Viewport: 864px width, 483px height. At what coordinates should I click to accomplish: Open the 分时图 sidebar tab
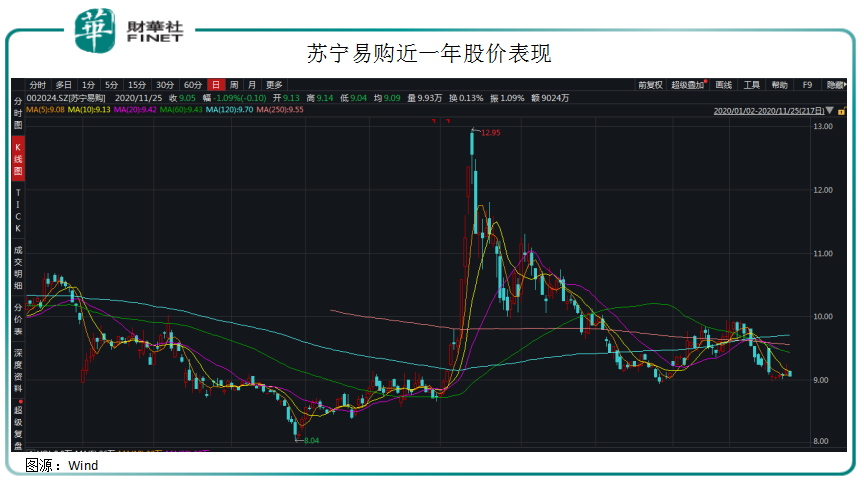(18, 113)
